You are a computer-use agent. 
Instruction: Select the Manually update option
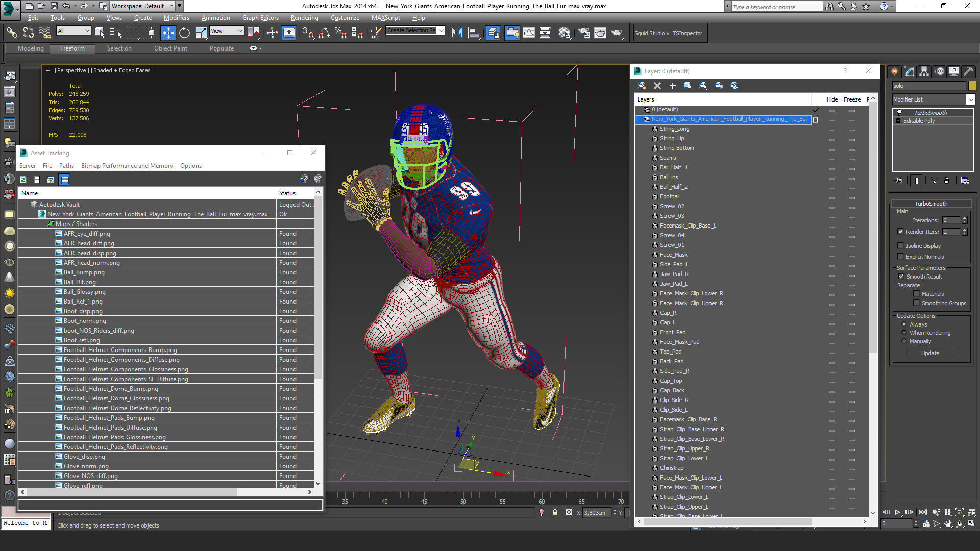pos(904,341)
